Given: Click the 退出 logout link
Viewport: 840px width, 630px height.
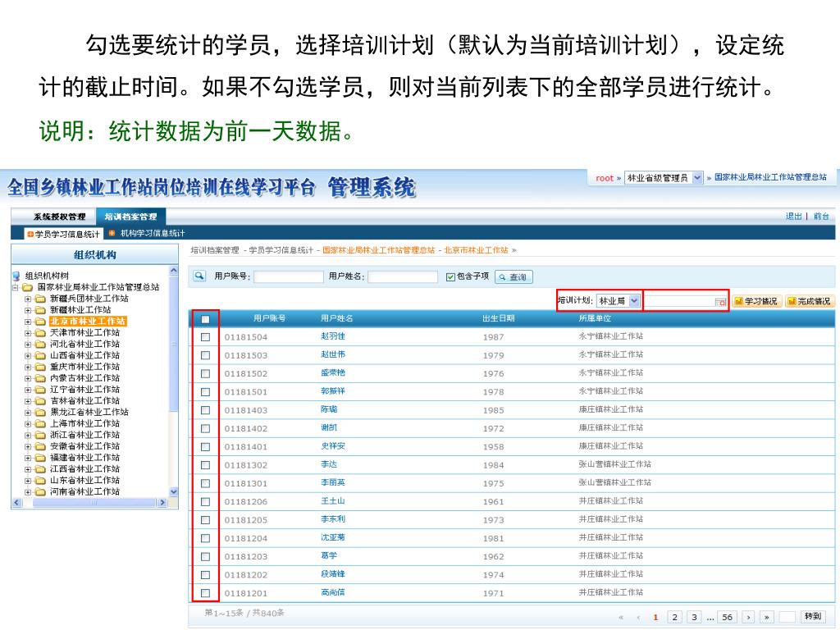Looking at the screenshot, I should 793,217.
